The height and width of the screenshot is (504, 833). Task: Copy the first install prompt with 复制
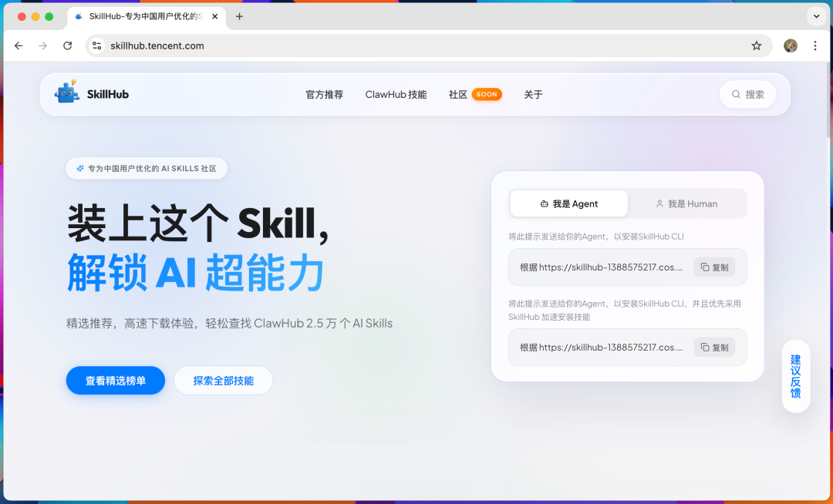tap(714, 267)
